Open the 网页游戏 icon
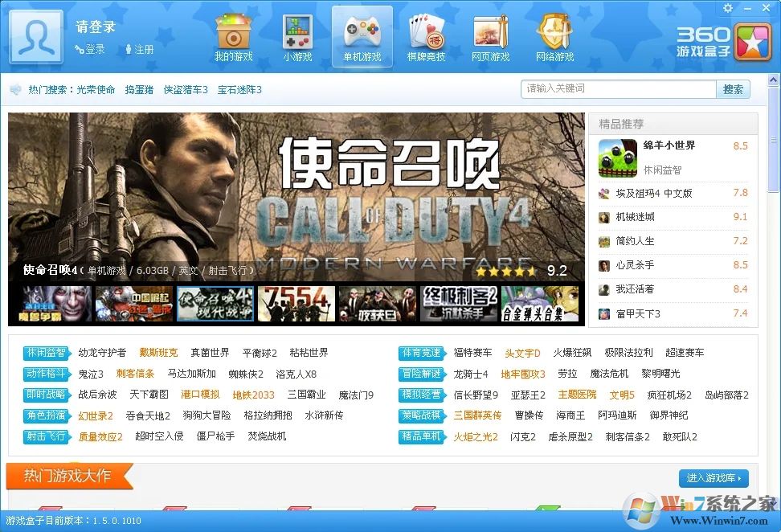This screenshot has width=781, height=532. point(490,32)
